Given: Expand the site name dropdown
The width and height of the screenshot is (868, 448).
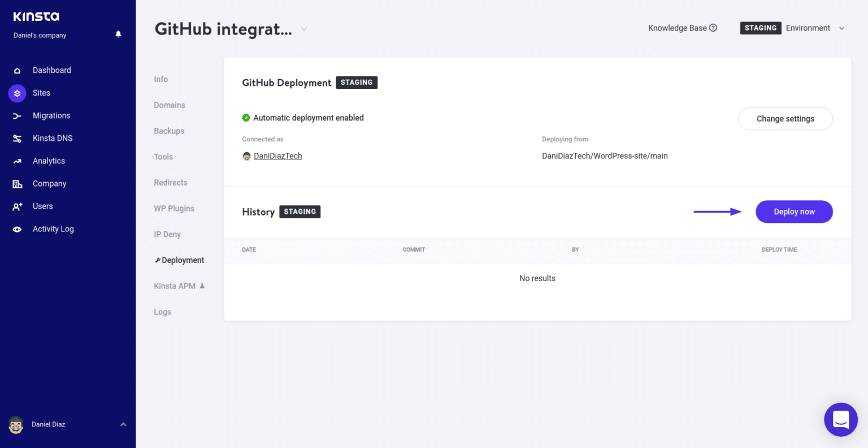Looking at the screenshot, I should pyautogui.click(x=303, y=28).
